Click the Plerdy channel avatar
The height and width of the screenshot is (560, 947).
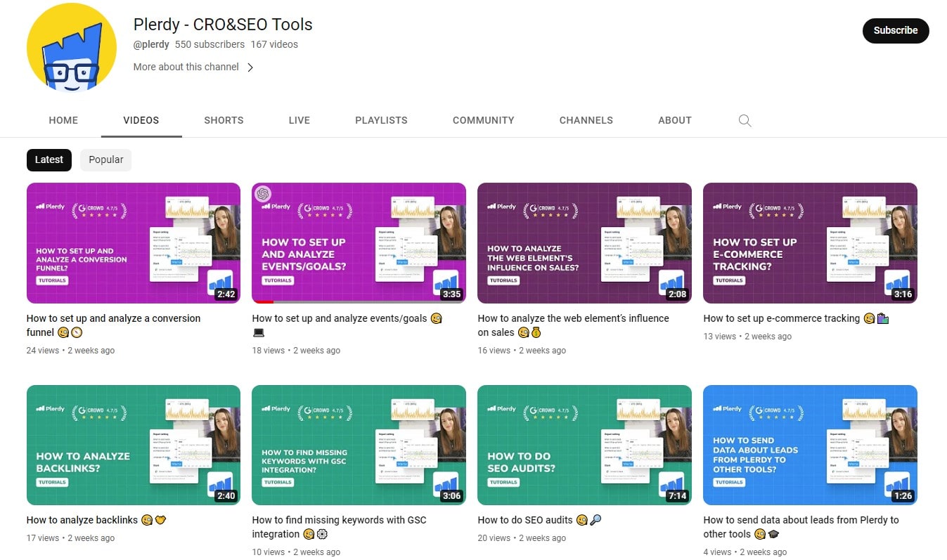[71, 47]
